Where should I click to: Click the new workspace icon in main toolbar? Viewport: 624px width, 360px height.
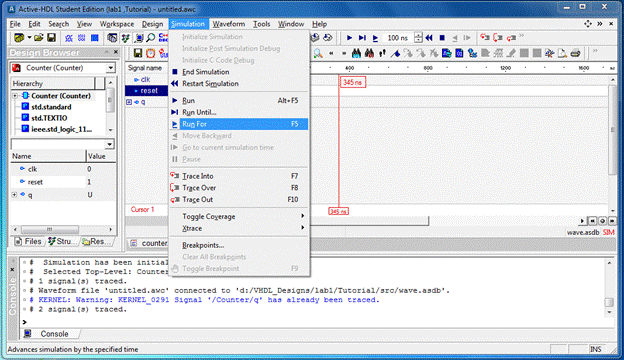coord(19,38)
